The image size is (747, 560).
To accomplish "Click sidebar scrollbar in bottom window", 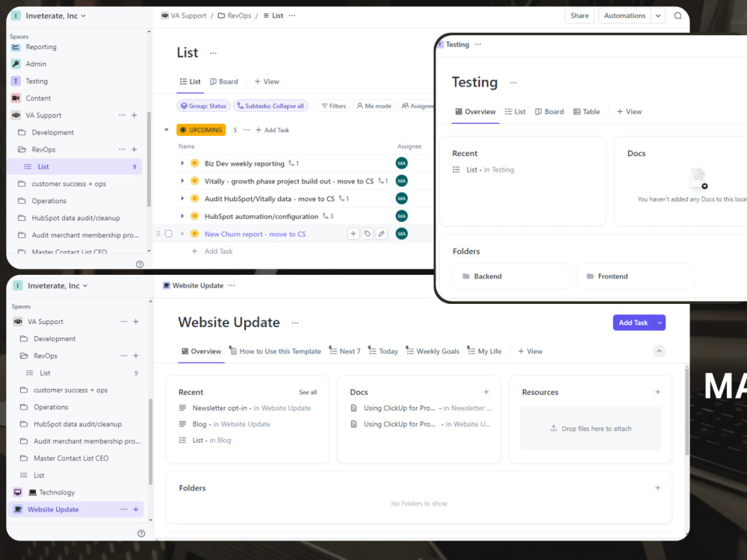I will click(x=151, y=441).
